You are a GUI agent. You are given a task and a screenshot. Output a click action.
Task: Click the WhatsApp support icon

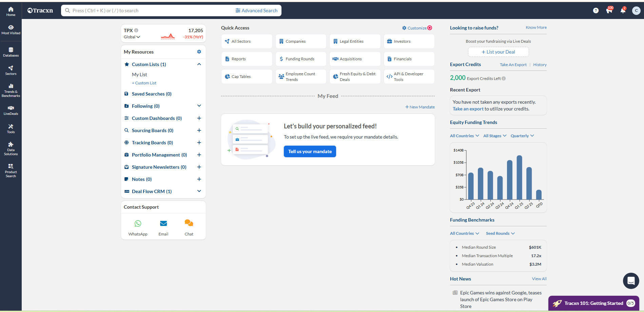click(138, 224)
